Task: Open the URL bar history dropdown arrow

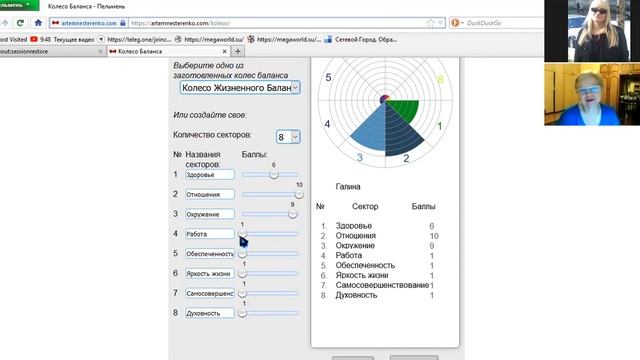Action: coord(440,23)
